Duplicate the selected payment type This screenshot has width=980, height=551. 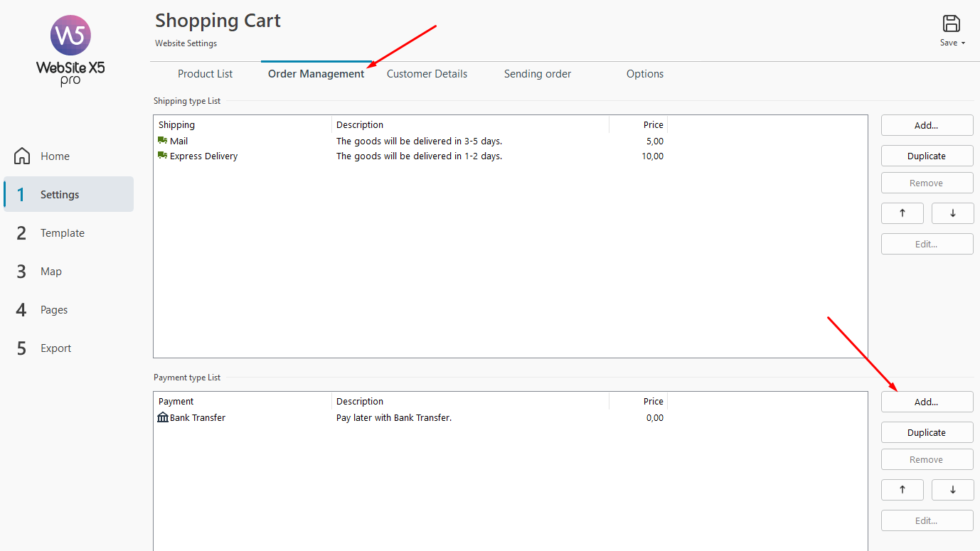[x=926, y=432]
